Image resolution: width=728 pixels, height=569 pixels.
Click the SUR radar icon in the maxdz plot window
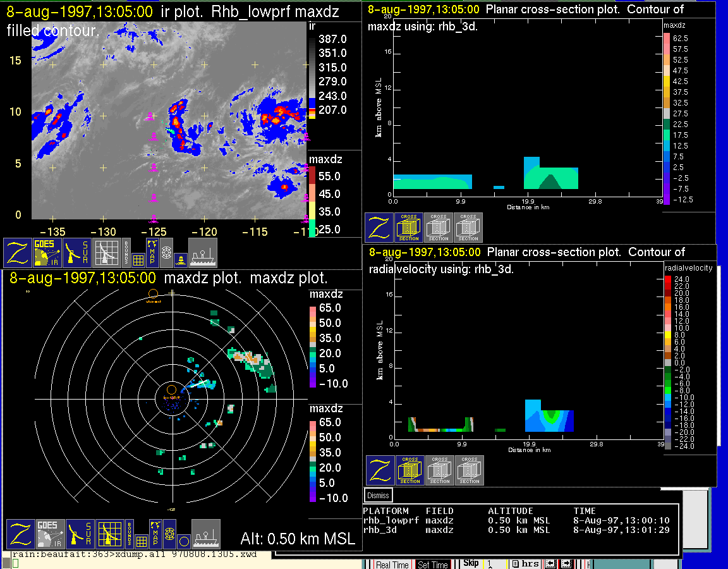click(x=80, y=534)
